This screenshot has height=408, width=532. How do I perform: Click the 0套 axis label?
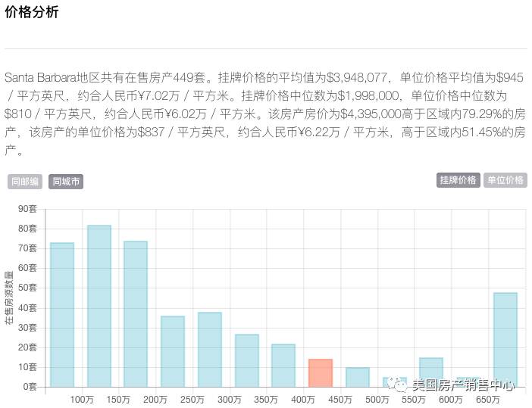pyautogui.click(x=30, y=387)
